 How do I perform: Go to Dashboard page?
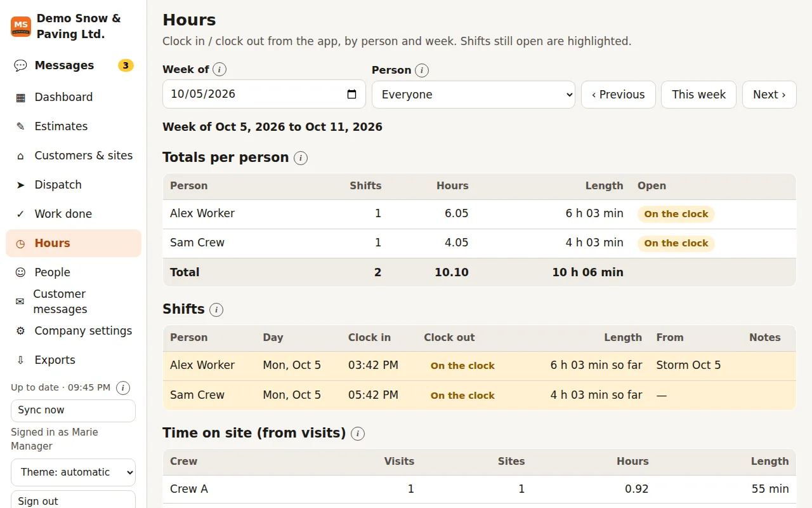click(x=74, y=97)
